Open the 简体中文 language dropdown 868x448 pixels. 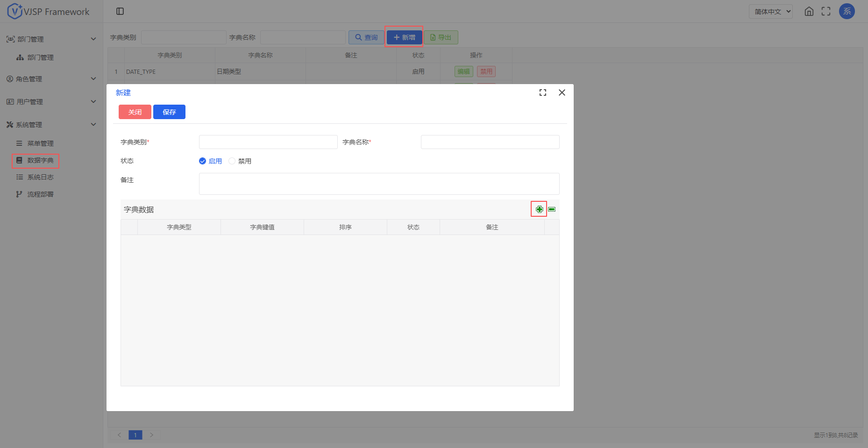click(770, 11)
